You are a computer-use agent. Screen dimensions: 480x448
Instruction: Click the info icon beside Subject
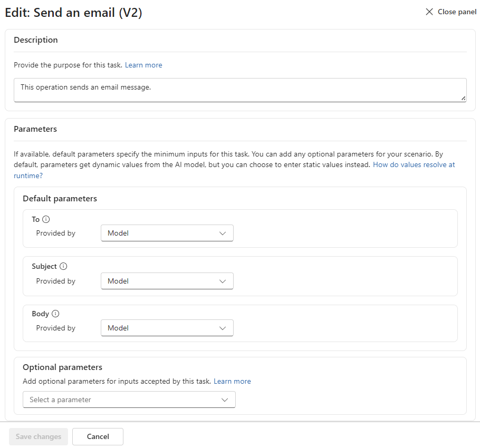coord(63,266)
